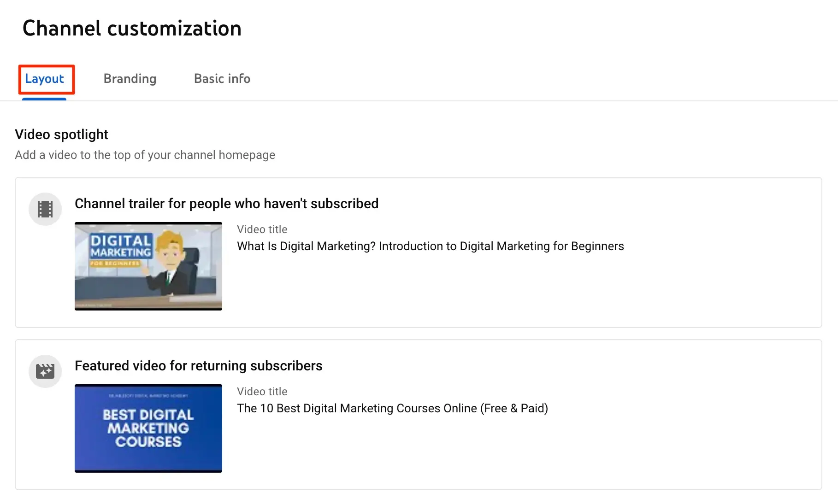Click 'Video title' label in featured video card
The image size is (838, 504).
tap(262, 392)
